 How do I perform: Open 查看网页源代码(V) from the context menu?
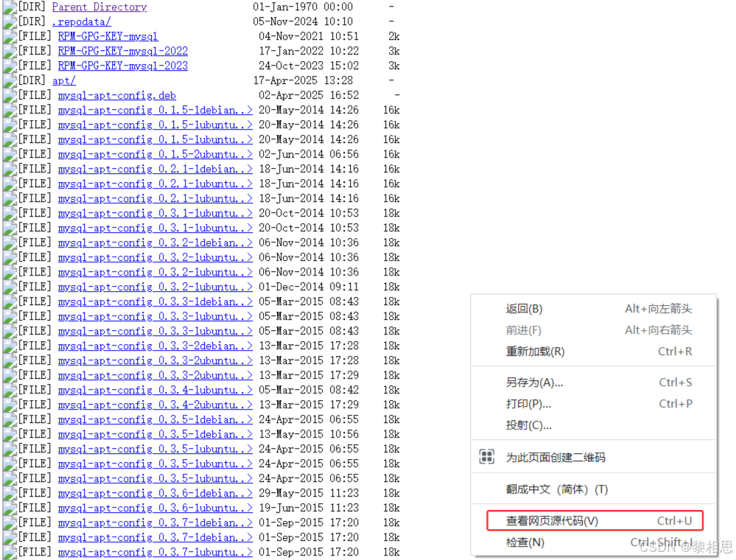[x=595, y=520]
